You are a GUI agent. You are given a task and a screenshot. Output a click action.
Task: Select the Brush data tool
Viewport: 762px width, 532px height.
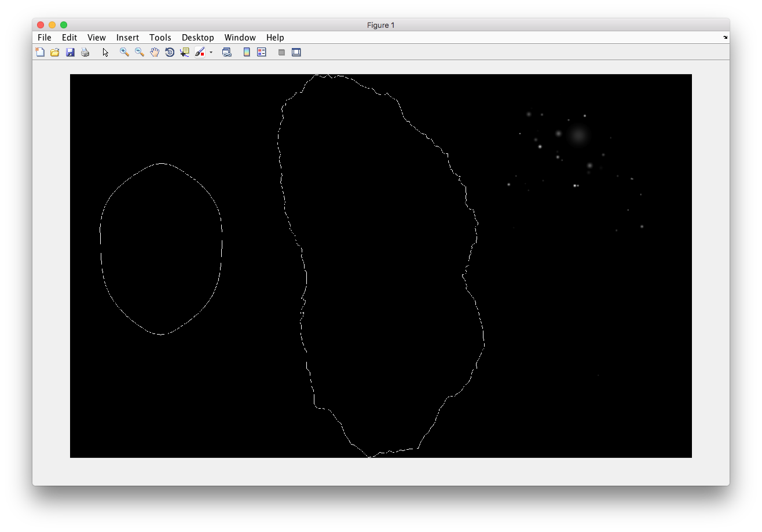(x=200, y=52)
